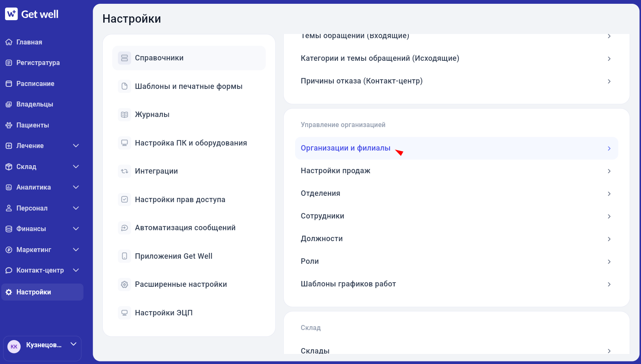Click the Маркетинг sidebar icon

pyautogui.click(x=9, y=250)
